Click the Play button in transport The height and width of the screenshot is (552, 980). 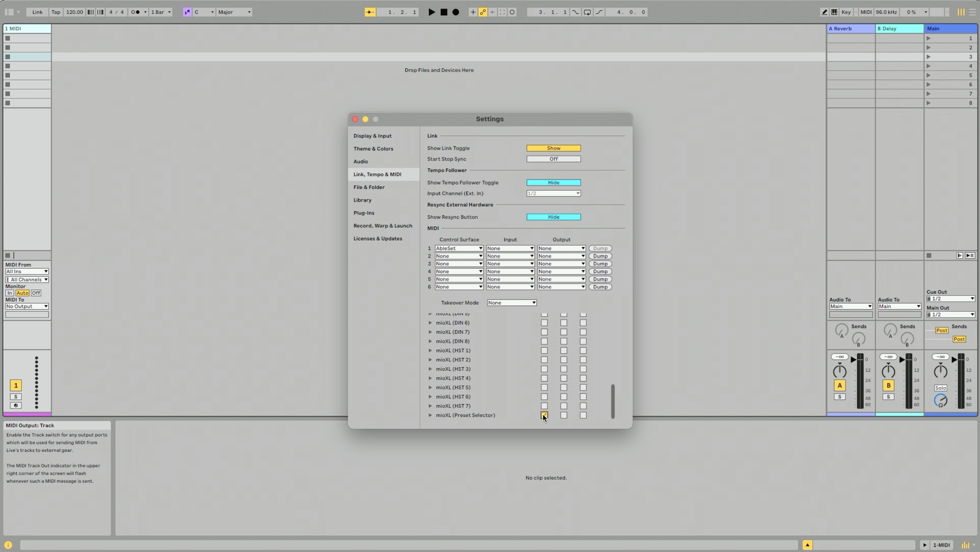point(431,12)
